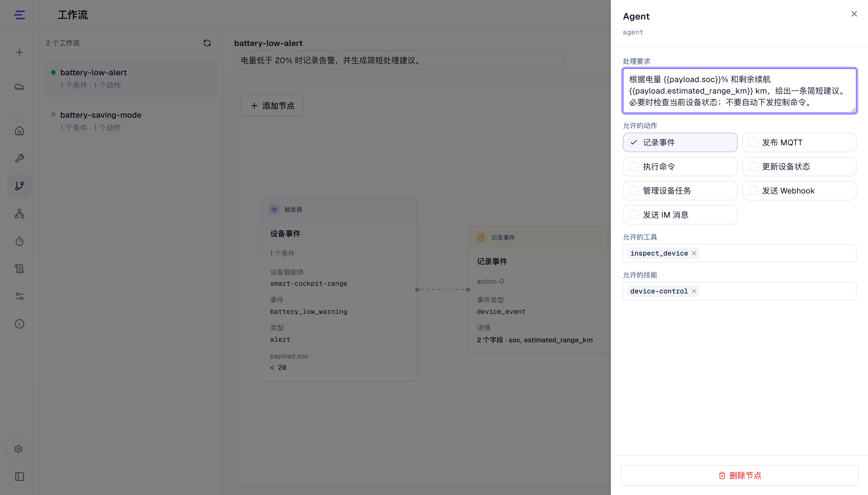Refresh the workflow list

click(x=207, y=43)
